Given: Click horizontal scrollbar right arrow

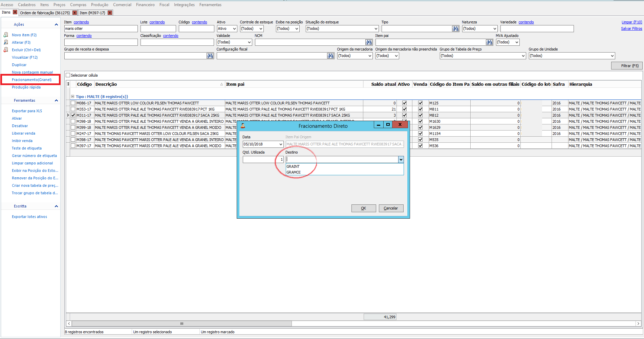Looking at the screenshot, I should 638,324.
